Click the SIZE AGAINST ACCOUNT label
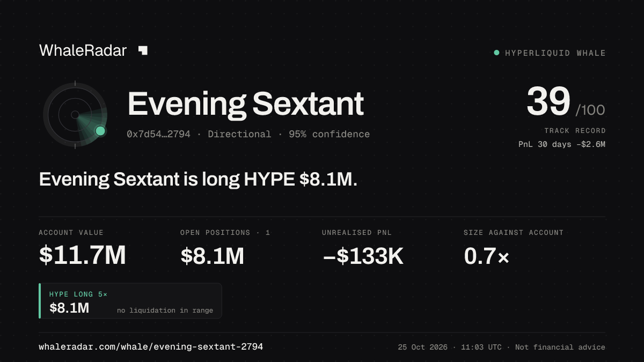The image size is (644, 362). pos(514,232)
